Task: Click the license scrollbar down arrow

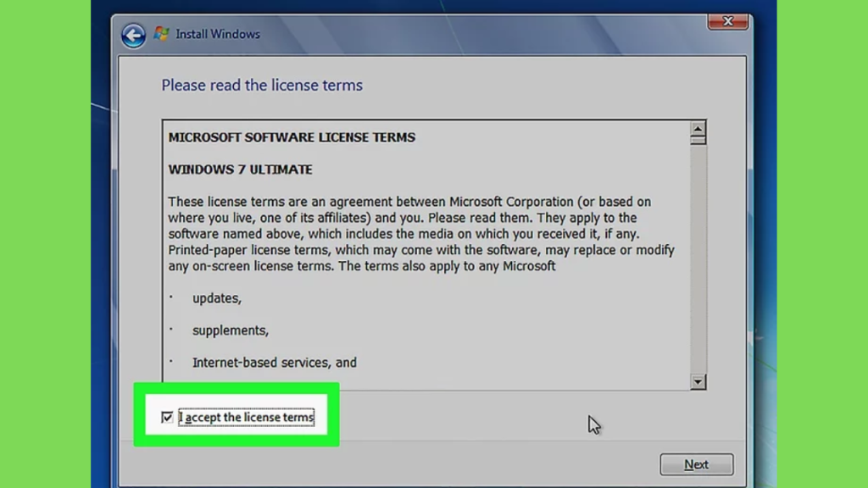Action: point(698,381)
